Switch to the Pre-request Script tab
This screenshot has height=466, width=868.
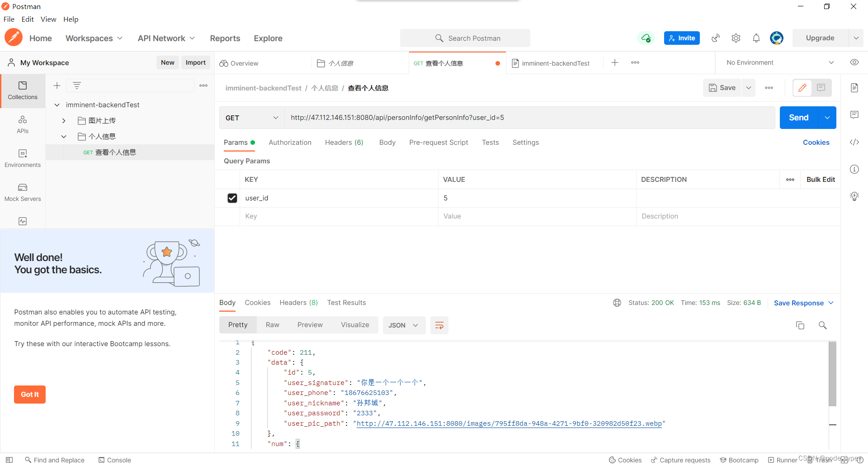(x=439, y=143)
